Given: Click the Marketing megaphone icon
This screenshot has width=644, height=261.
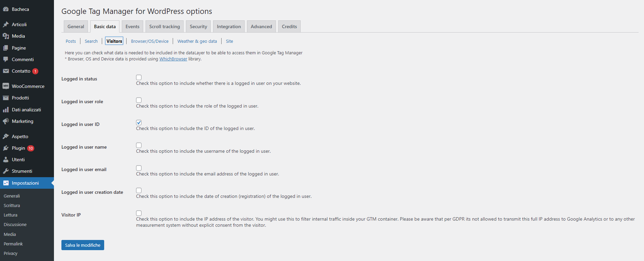Looking at the screenshot, I should [6, 121].
